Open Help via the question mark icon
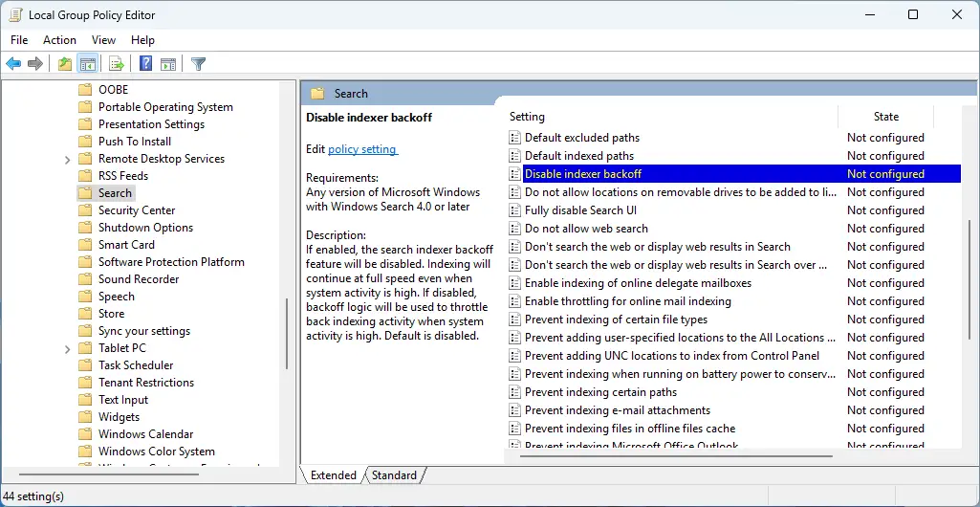The width and height of the screenshot is (980, 507). click(x=145, y=63)
